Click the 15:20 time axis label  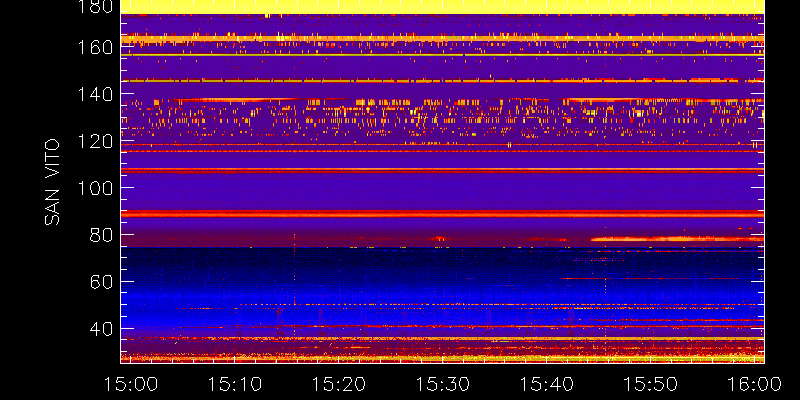tap(339, 384)
